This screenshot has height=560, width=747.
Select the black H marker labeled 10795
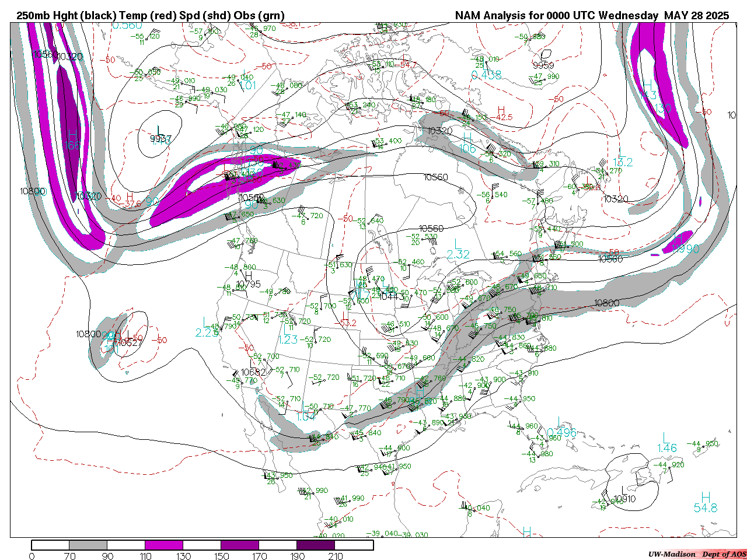248,276
